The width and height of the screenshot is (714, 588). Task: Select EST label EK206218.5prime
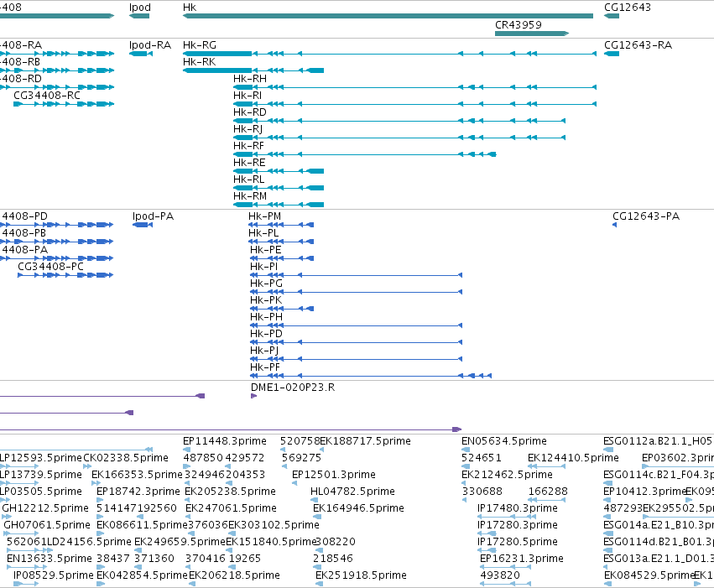234,575
